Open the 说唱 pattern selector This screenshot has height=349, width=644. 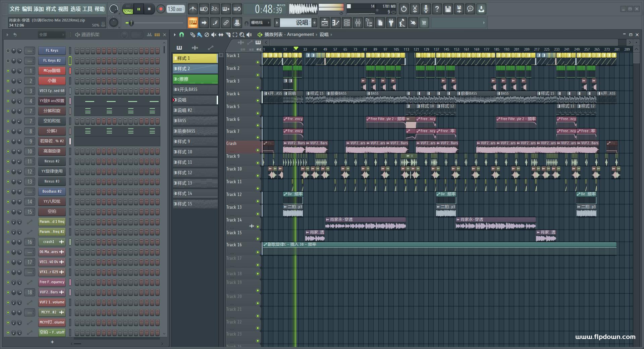[x=296, y=22]
